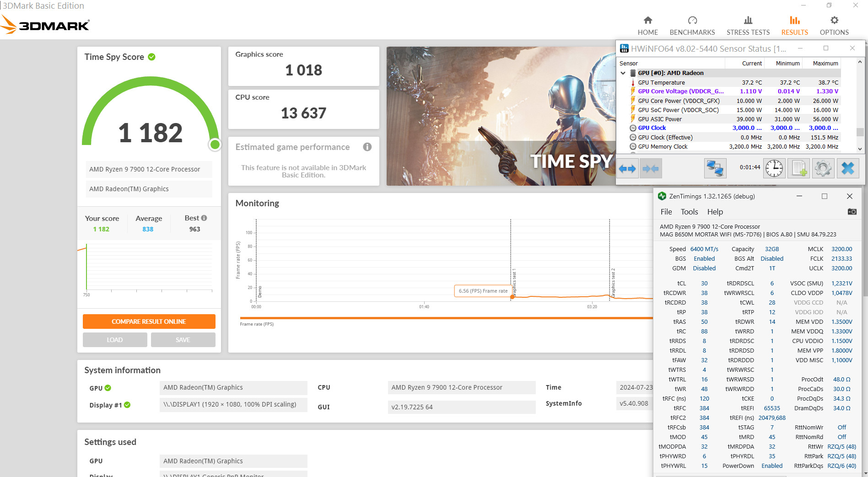Screen dimensions: 868x477
Task: Click the Minimum column header in HWiNFO
Action: coord(787,64)
